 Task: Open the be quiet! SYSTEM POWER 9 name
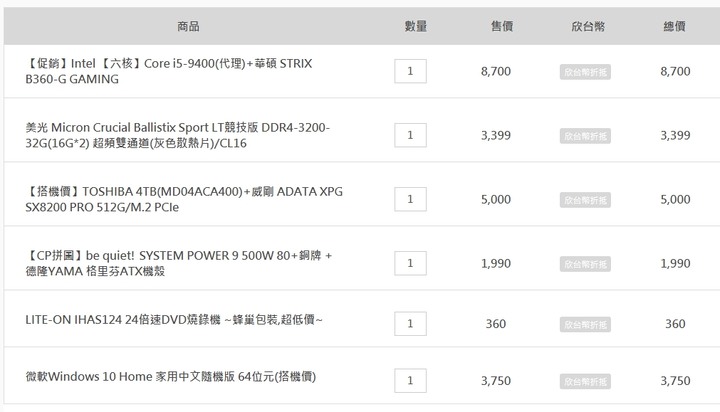click(179, 263)
